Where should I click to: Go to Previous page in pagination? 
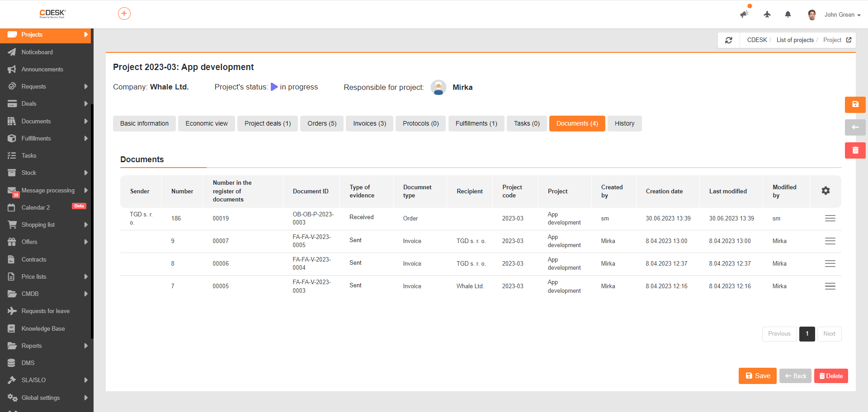point(779,334)
